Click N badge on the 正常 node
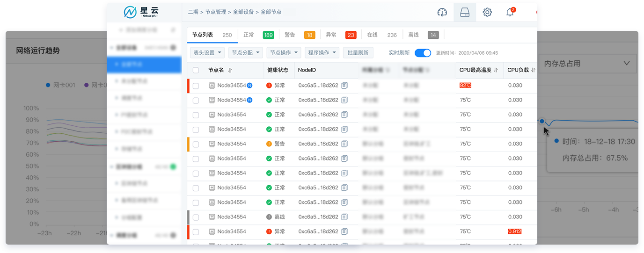This screenshot has width=644, height=253. pyautogui.click(x=249, y=100)
